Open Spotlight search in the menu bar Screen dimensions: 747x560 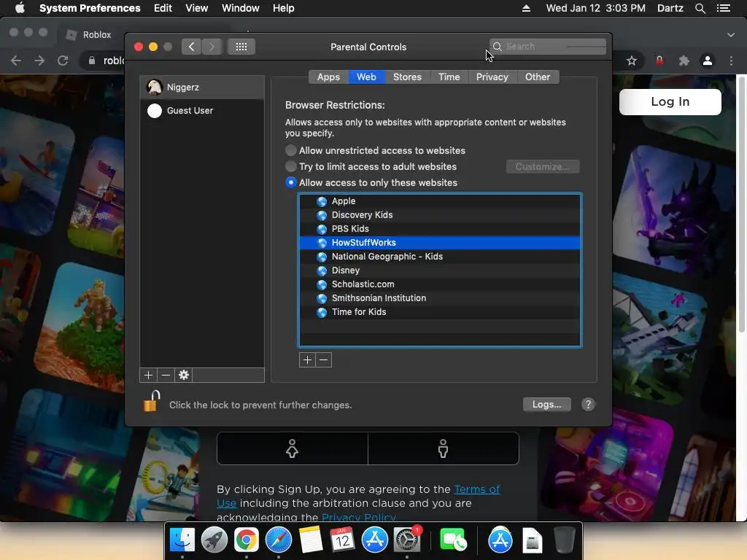pos(700,8)
